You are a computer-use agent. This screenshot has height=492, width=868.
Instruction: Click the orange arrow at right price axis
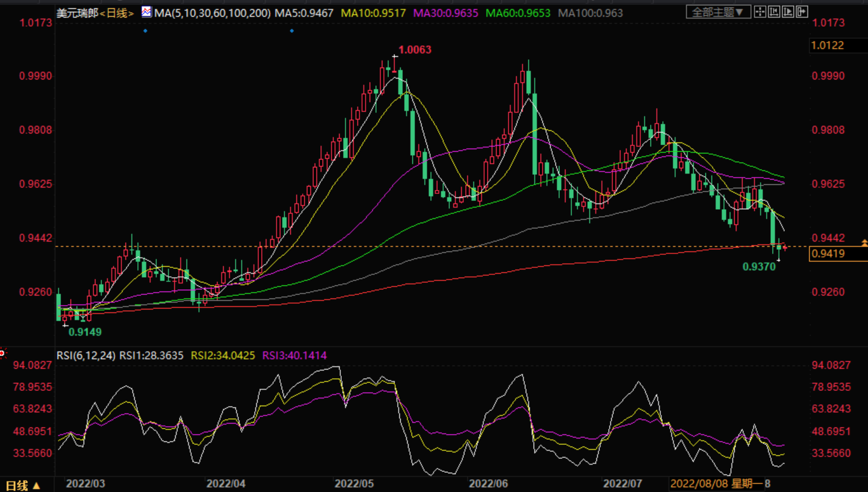[864, 243]
